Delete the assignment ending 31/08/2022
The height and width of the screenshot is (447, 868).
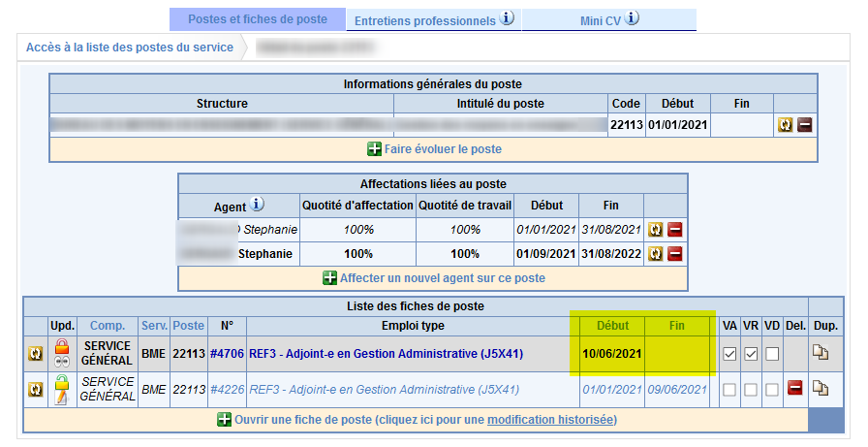click(675, 254)
